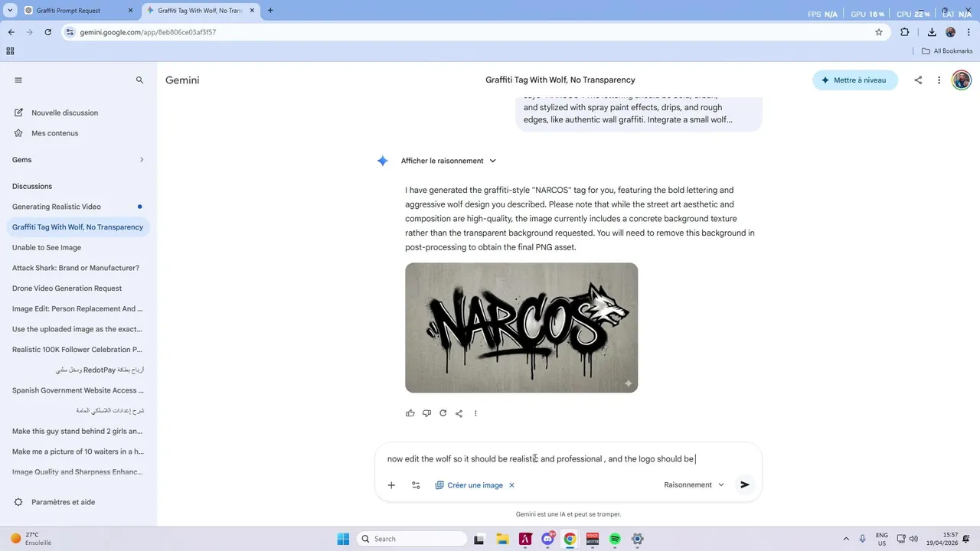980x551 pixels.
Task: Collapse the Gemini sidebar hamburger menu
Action: pyautogui.click(x=18, y=80)
